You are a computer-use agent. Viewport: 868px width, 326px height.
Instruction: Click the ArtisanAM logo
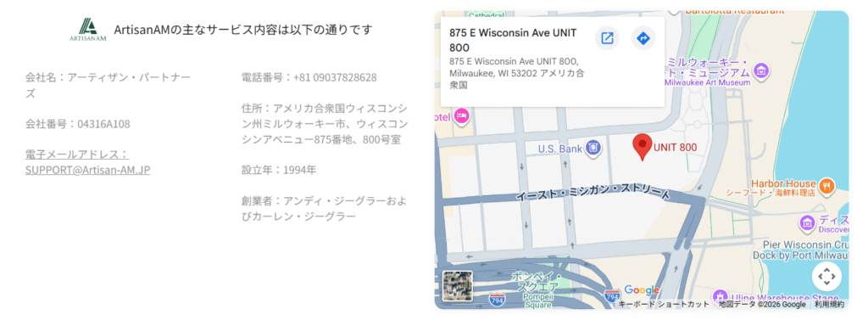[x=88, y=30]
